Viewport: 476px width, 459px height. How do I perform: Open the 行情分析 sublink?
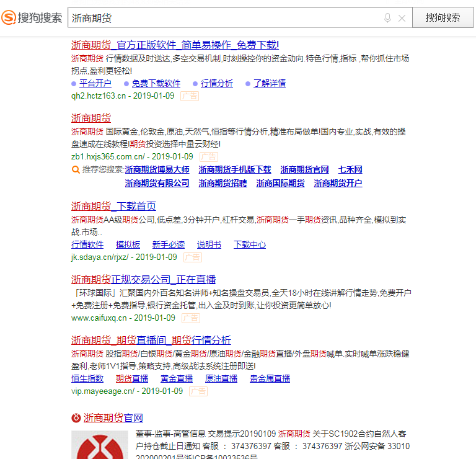coord(217,83)
